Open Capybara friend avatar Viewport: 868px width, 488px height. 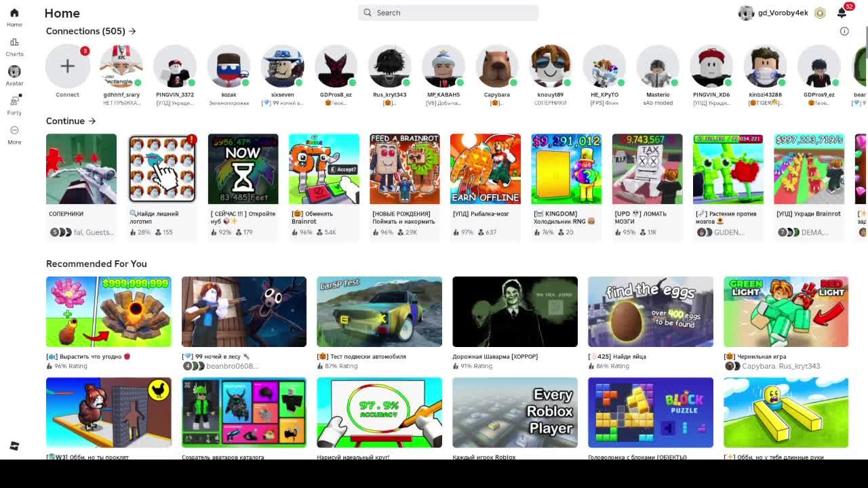point(497,66)
